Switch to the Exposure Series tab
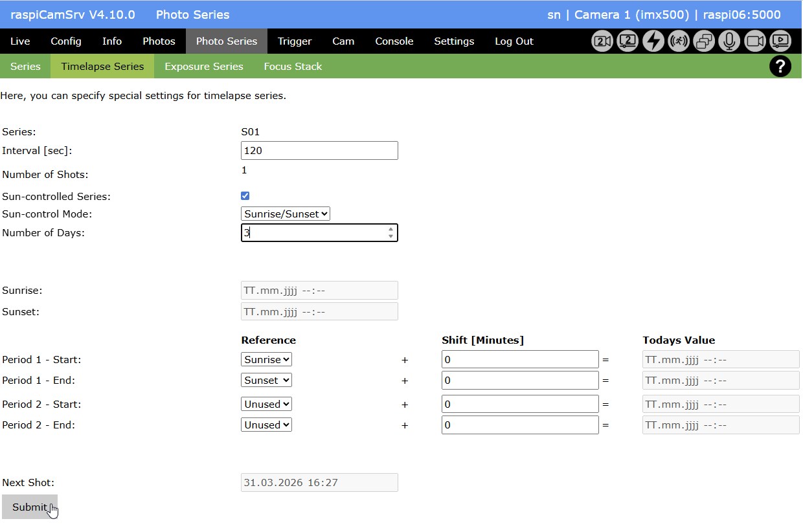This screenshot has width=803, height=532. [x=204, y=67]
